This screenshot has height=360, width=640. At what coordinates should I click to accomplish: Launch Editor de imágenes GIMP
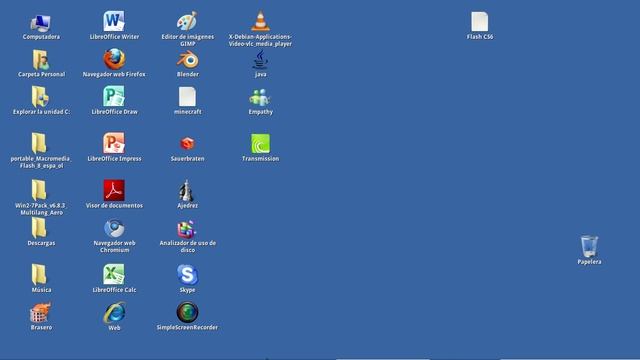coord(187,21)
